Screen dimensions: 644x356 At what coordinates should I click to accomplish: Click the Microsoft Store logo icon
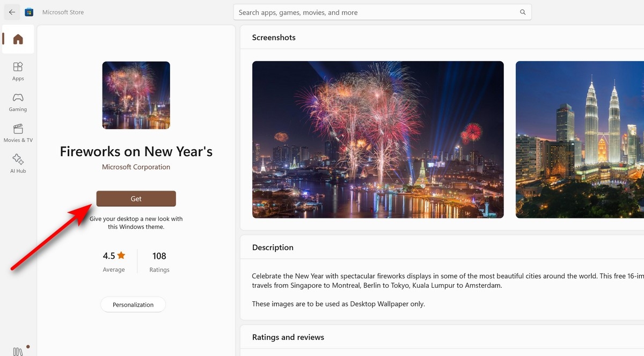click(x=29, y=12)
